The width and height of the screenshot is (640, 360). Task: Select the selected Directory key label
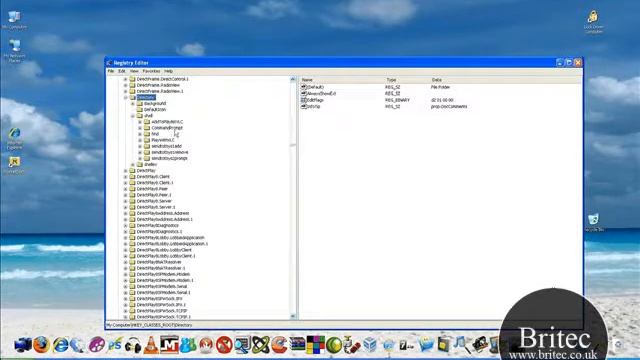[x=146, y=98]
